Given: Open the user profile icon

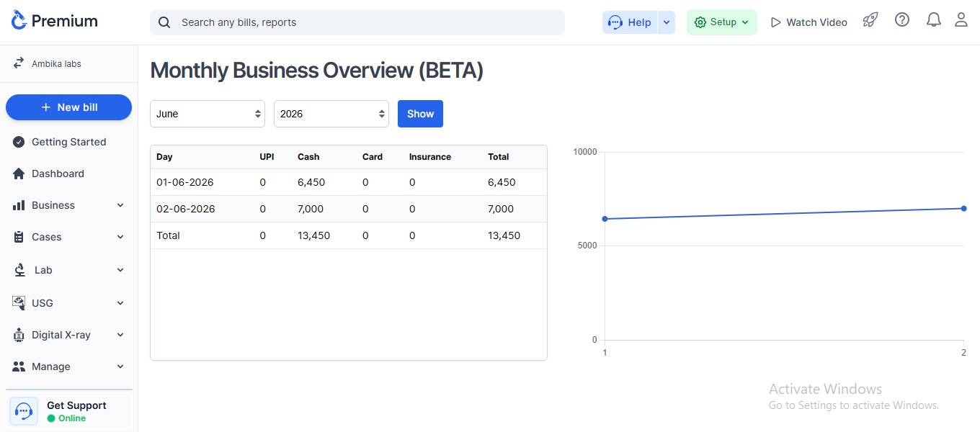Looking at the screenshot, I should click(x=961, y=20).
